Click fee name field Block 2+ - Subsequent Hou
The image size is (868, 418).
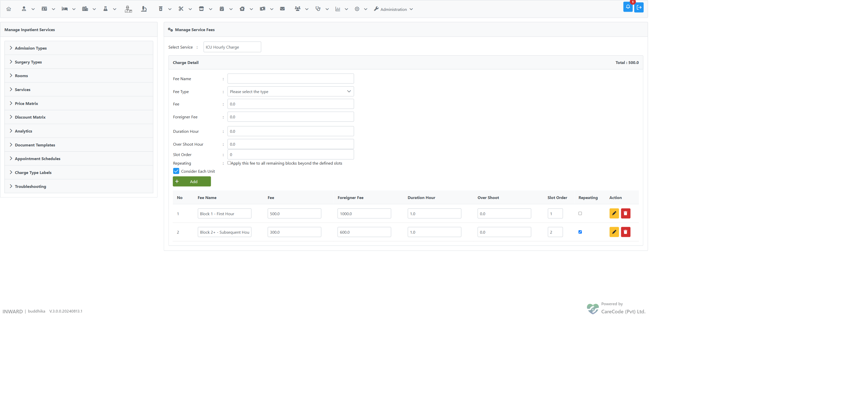(x=225, y=232)
